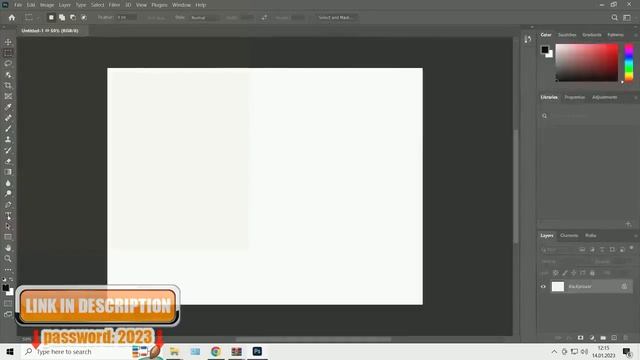Pick a color in the red color field
Screen dimensions: 640x360
point(587,63)
